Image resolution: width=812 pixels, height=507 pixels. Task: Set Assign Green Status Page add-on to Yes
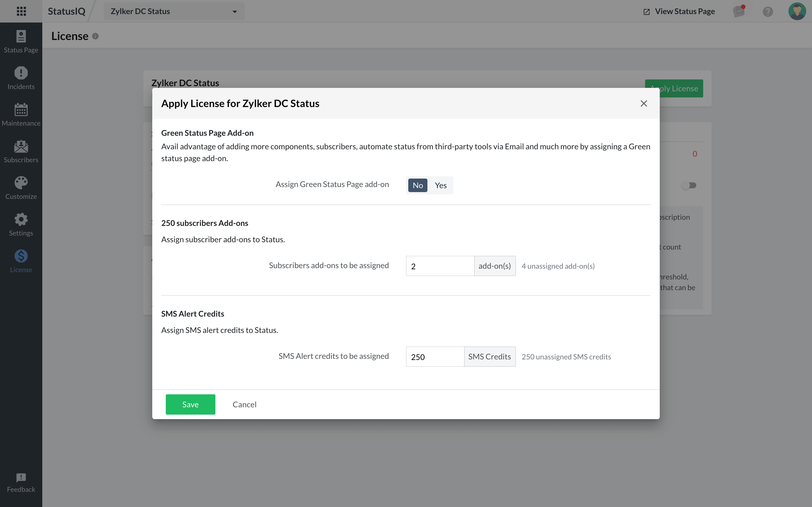(441, 185)
